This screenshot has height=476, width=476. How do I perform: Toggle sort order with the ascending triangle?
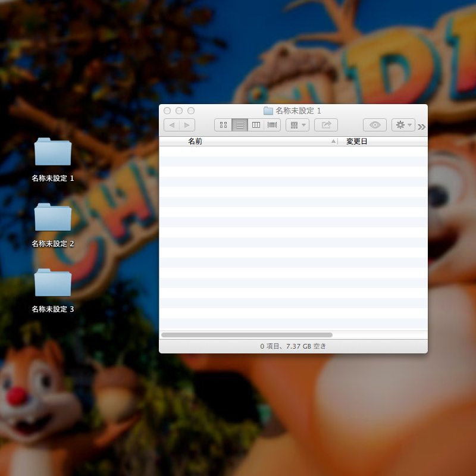[x=333, y=141]
